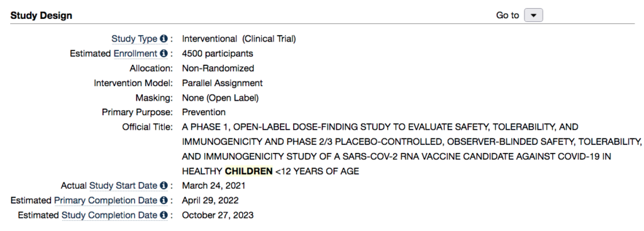
Task: Click the 4500 participants value
Action: [x=218, y=54]
